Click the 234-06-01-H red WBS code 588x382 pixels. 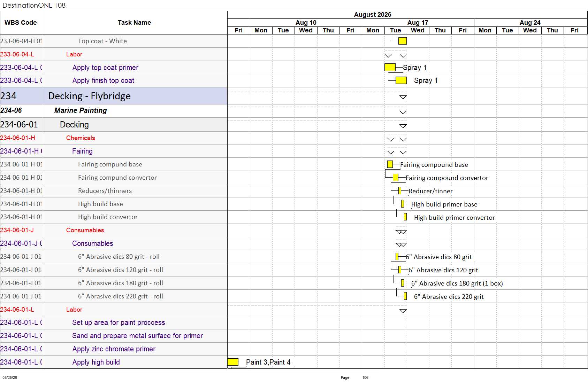tap(18, 138)
